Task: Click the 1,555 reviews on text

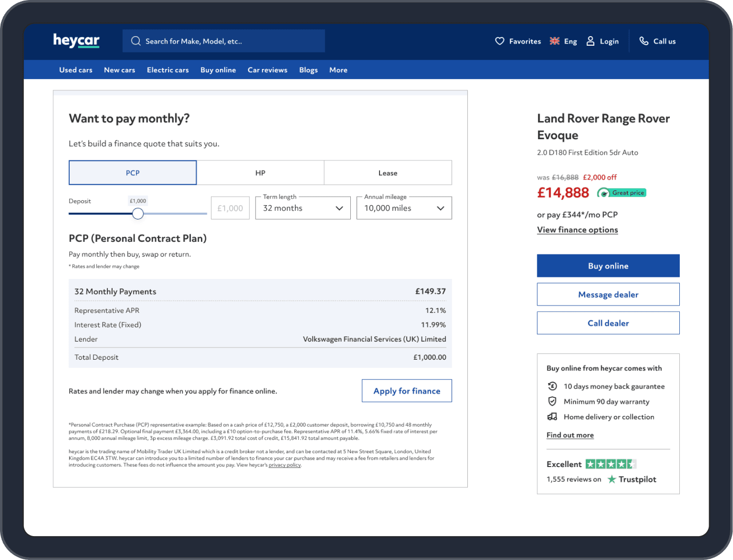Action: tap(574, 479)
